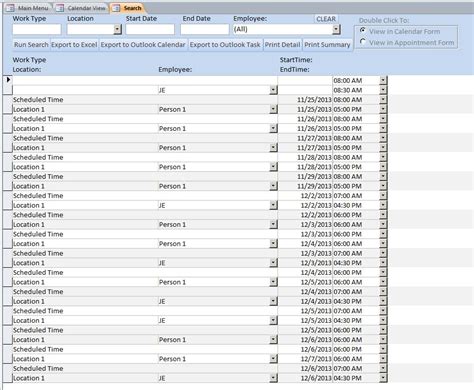Viewport: 474px width, 390px height.
Task: Click the Start Date input field
Action: 150,30
